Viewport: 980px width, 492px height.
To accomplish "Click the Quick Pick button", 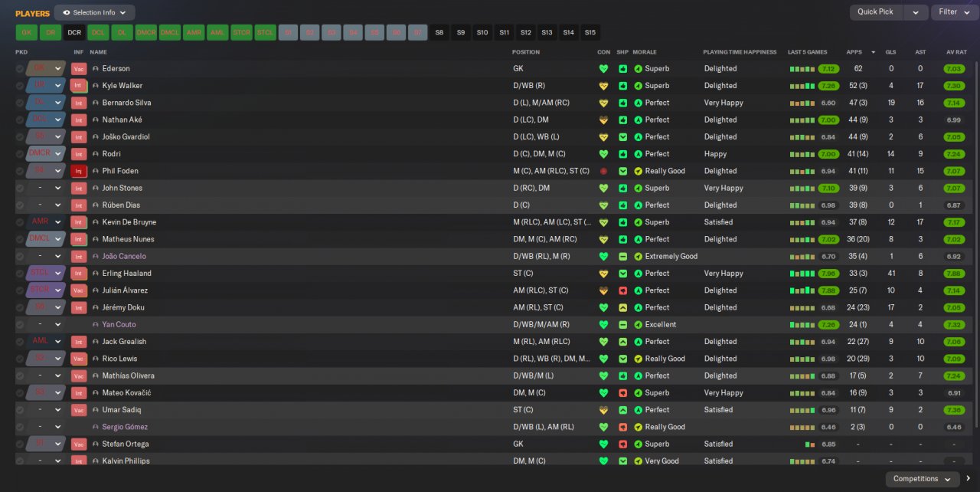I will [x=875, y=12].
